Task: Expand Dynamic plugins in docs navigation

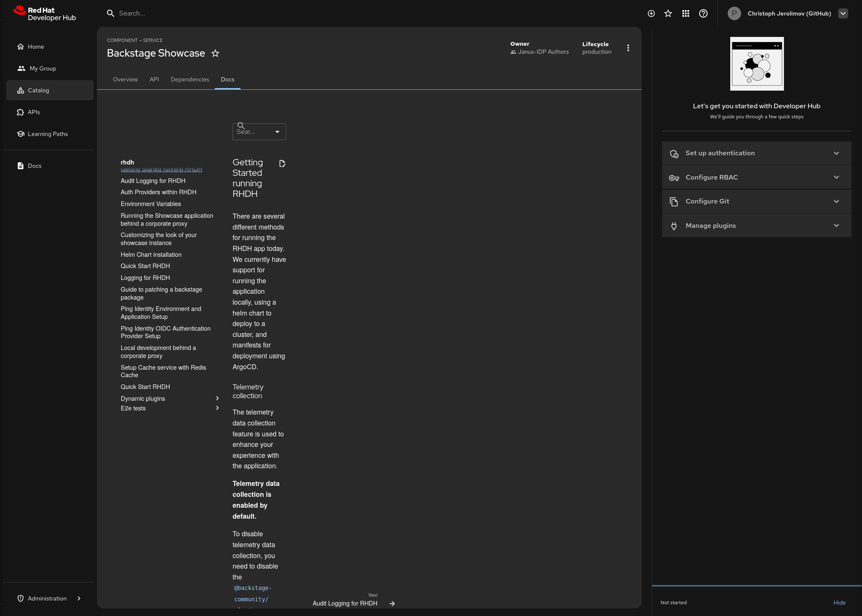Action: 217,398
